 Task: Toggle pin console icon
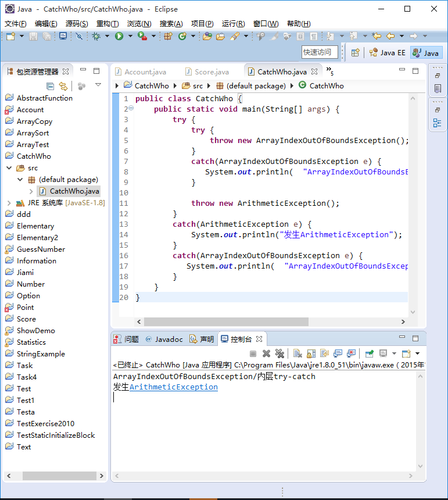[x=370, y=353]
